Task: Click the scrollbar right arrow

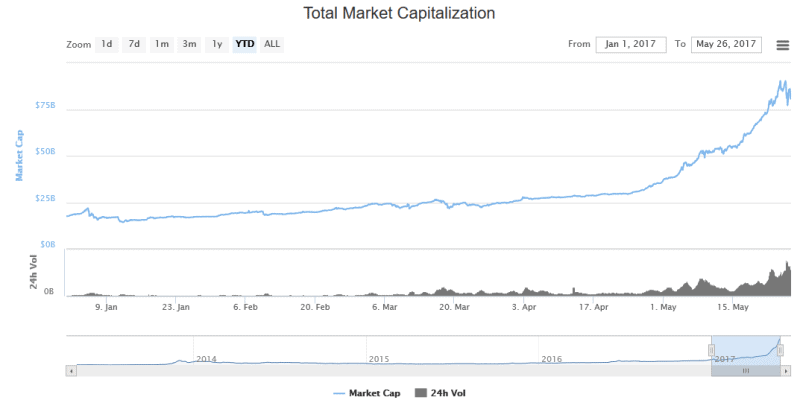Action: [785, 370]
